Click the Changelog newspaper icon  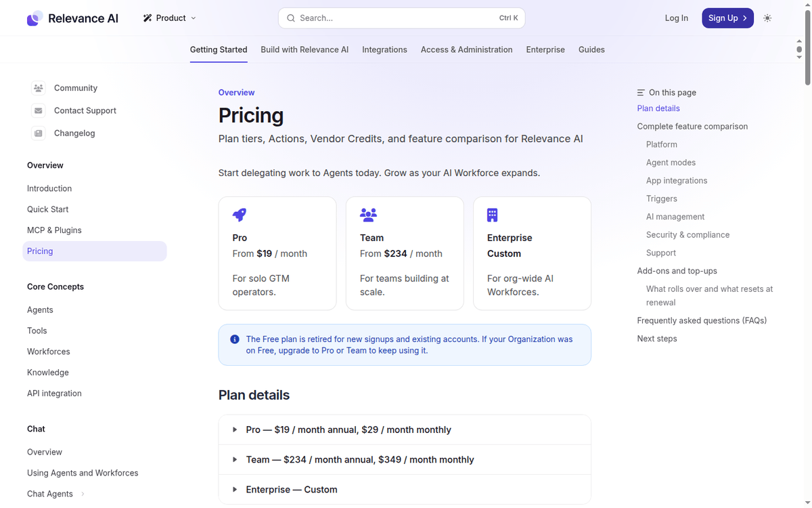click(x=39, y=133)
